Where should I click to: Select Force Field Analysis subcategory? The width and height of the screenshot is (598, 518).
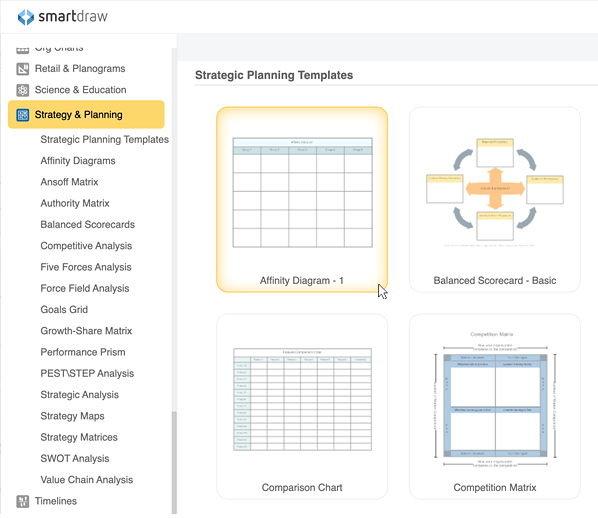[x=85, y=289]
